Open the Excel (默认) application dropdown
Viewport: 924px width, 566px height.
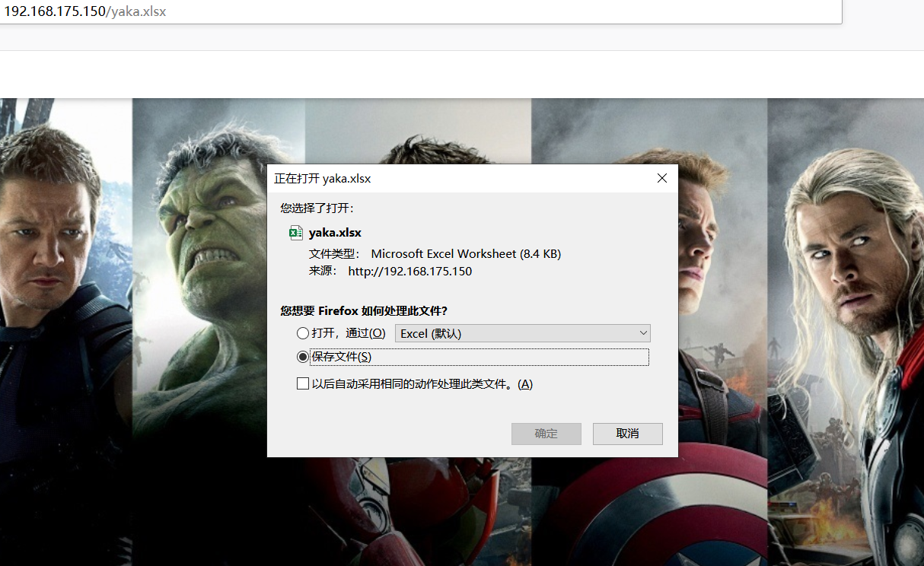coord(522,333)
